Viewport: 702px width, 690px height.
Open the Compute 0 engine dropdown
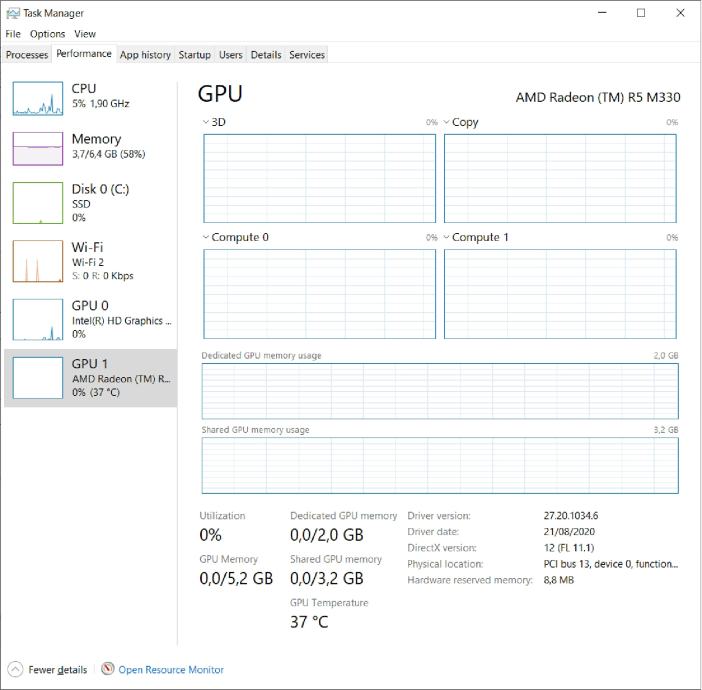(x=205, y=237)
